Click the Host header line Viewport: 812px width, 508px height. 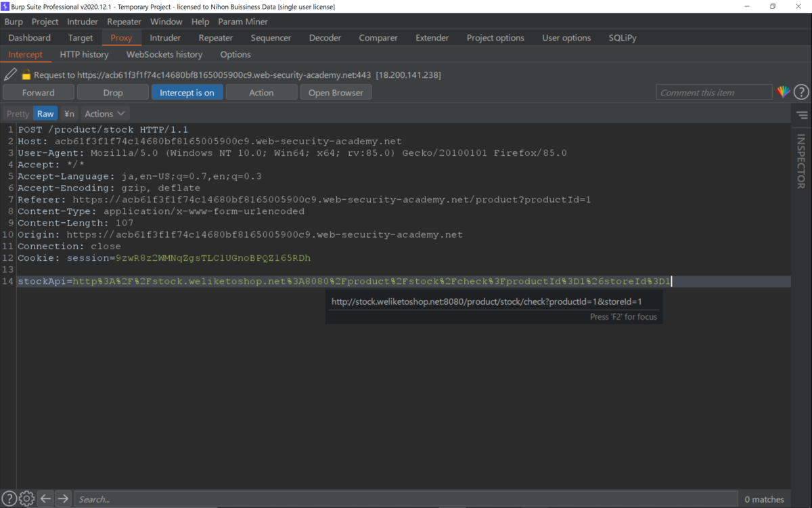(210, 142)
